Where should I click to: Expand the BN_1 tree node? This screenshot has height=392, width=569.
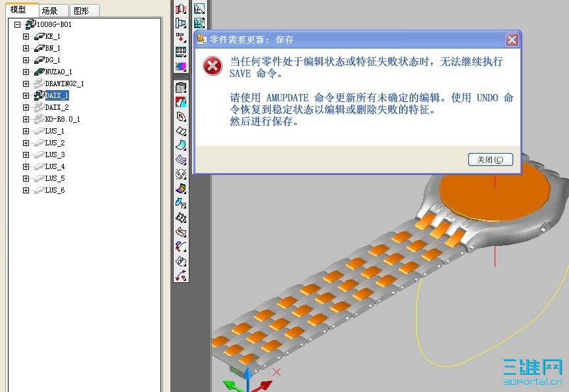26,48
